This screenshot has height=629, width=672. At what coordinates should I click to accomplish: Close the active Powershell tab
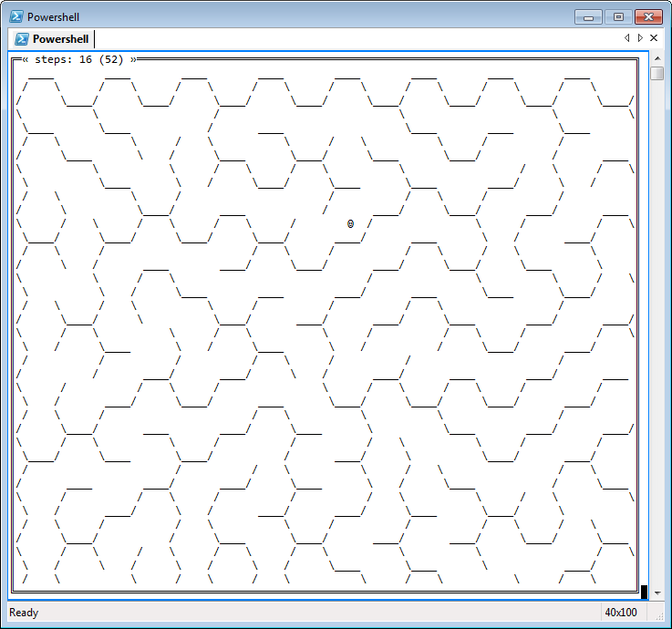tap(653, 38)
